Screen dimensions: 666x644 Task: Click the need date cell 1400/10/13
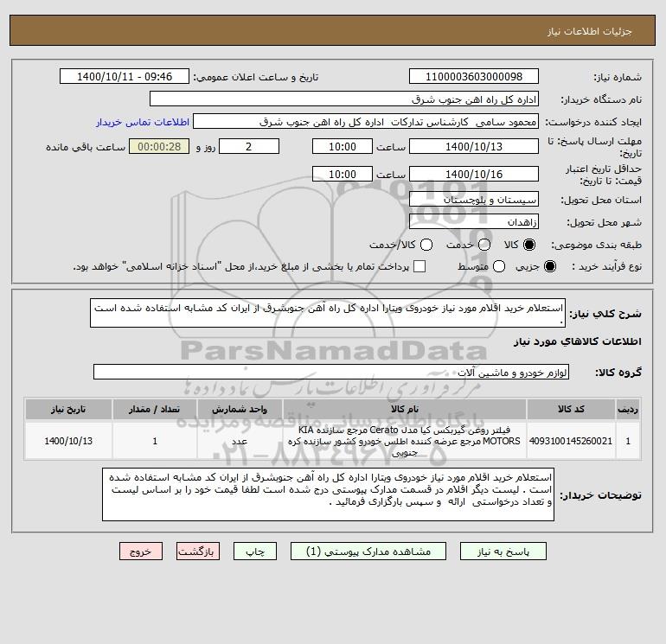click(x=68, y=441)
